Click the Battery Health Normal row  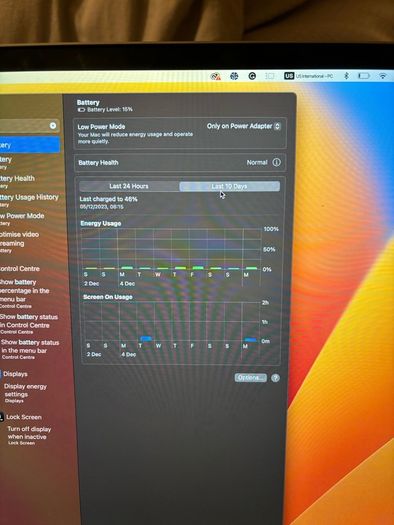tap(180, 163)
